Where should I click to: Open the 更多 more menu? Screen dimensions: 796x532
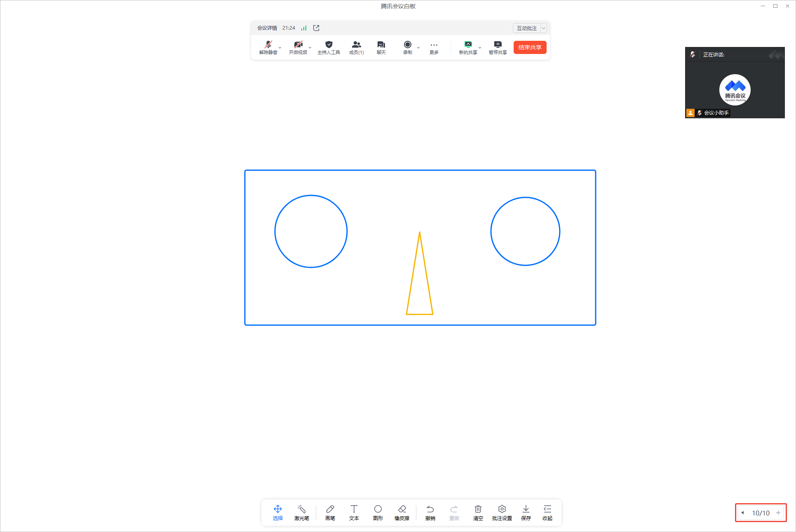tap(434, 47)
